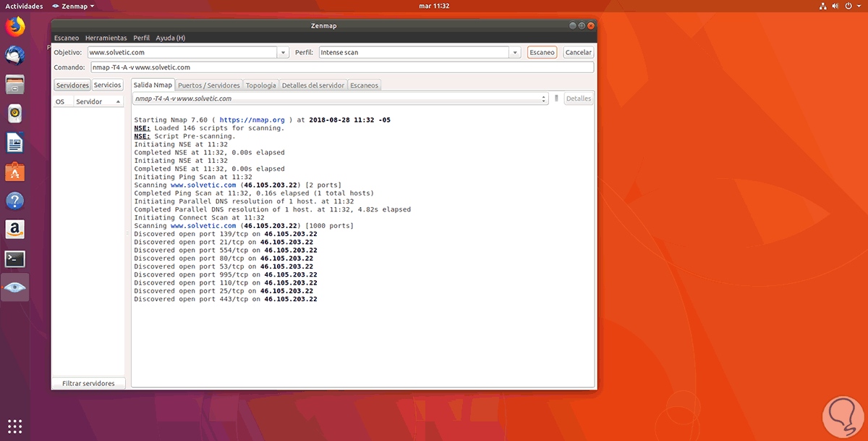The width and height of the screenshot is (868, 441).
Task: Open the clock mar 11:32 calendar
Action: click(435, 5)
